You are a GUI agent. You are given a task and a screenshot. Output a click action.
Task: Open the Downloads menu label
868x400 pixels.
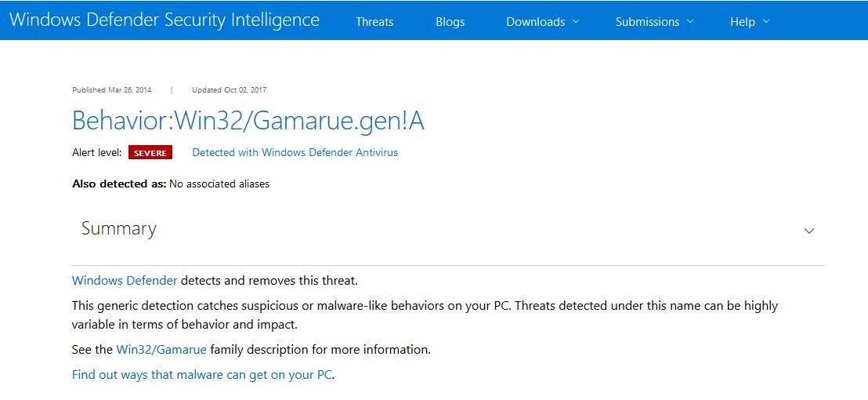tap(535, 22)
